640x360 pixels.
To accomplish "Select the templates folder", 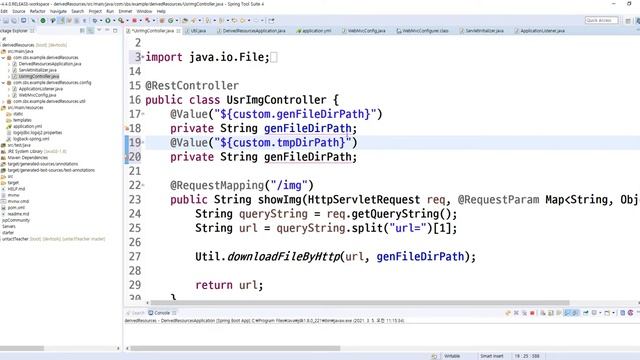I will [22, 120].
